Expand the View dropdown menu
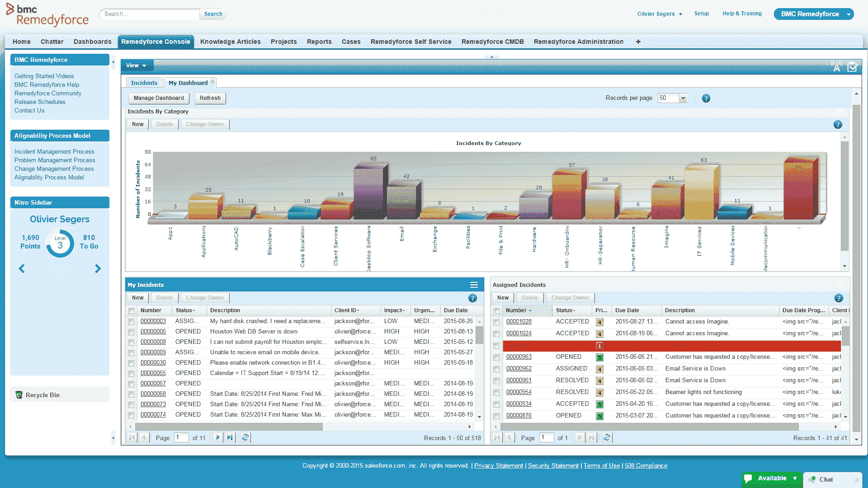The height and width of the screenshot is (488, 868). [x=137, y=66]
